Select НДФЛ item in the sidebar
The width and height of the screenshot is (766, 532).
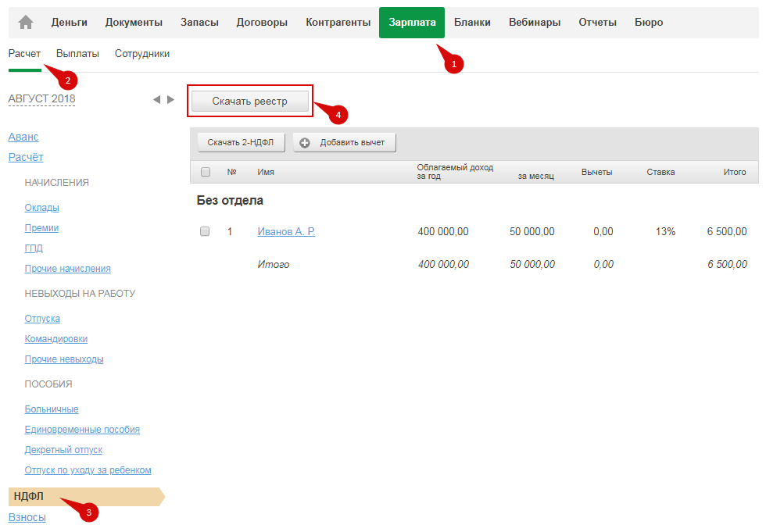click(x=29, y=497)
